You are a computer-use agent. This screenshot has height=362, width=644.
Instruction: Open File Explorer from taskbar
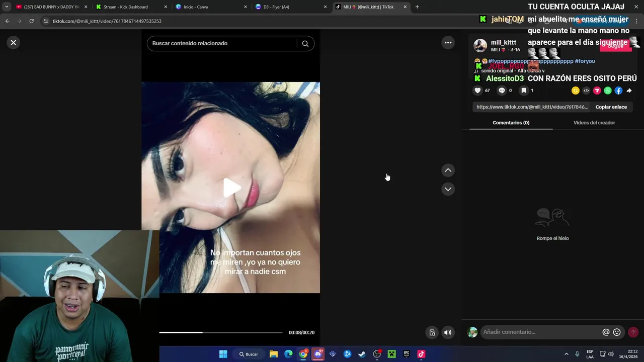pos(274,354)
